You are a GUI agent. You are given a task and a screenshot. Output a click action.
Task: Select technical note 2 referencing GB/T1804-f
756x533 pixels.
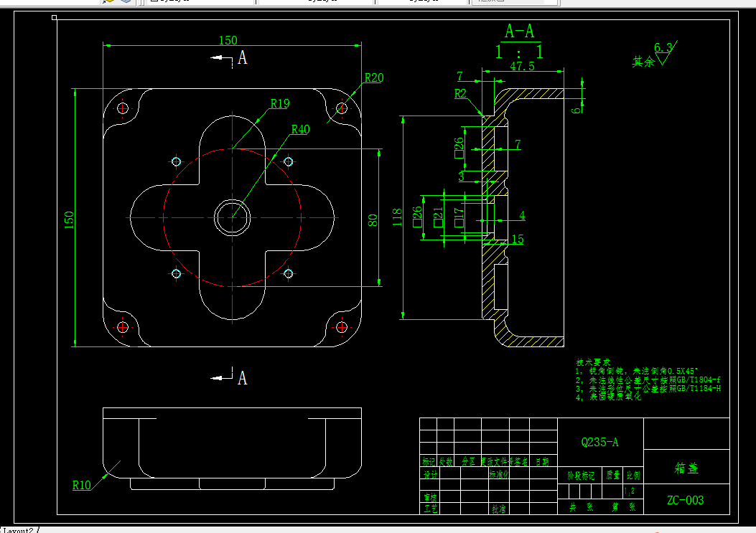point(648,379)
